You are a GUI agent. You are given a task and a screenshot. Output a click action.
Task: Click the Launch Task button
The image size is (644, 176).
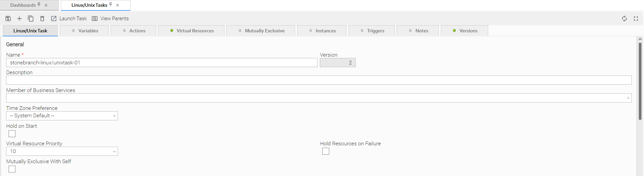(69, 19)
